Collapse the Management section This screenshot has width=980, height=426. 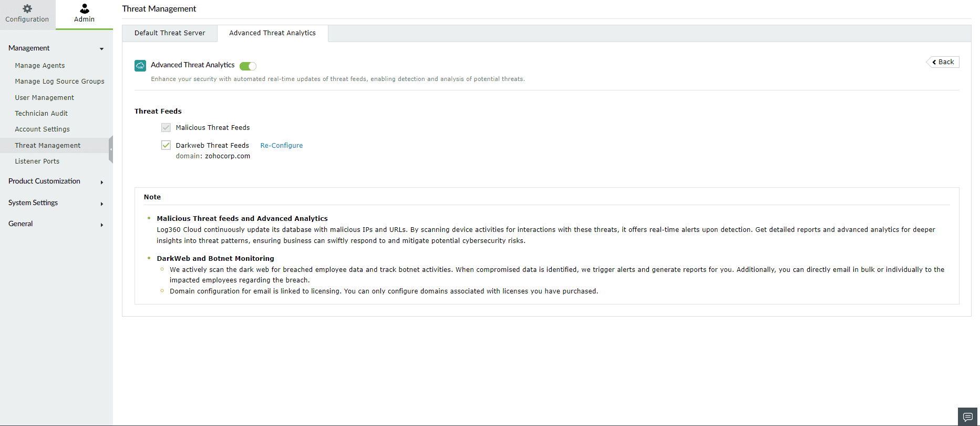click(x=101, y=49)
